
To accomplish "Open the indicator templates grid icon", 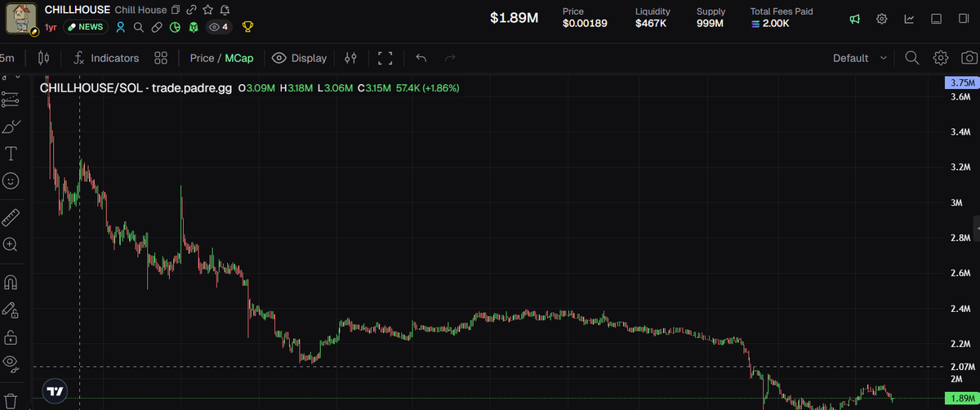I will coord(161,58).
